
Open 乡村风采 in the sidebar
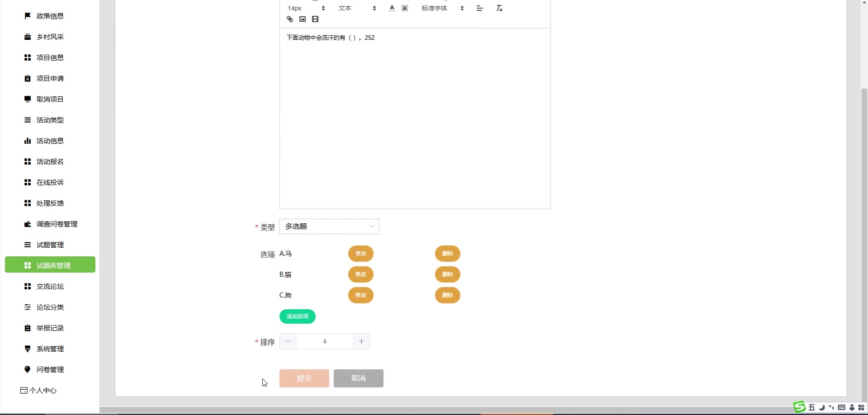(x=50, y=37)
